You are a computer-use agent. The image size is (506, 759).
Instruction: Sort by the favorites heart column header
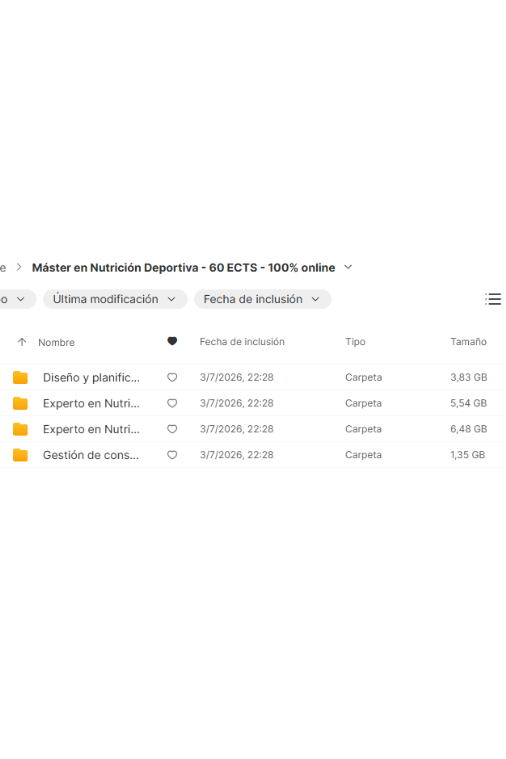(172, 341)
